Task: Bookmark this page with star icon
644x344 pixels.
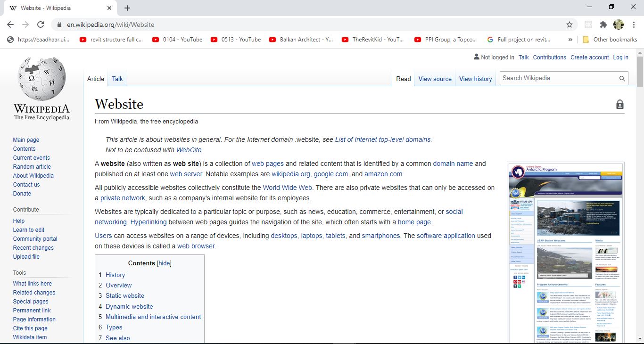Action: coord(570,25)
